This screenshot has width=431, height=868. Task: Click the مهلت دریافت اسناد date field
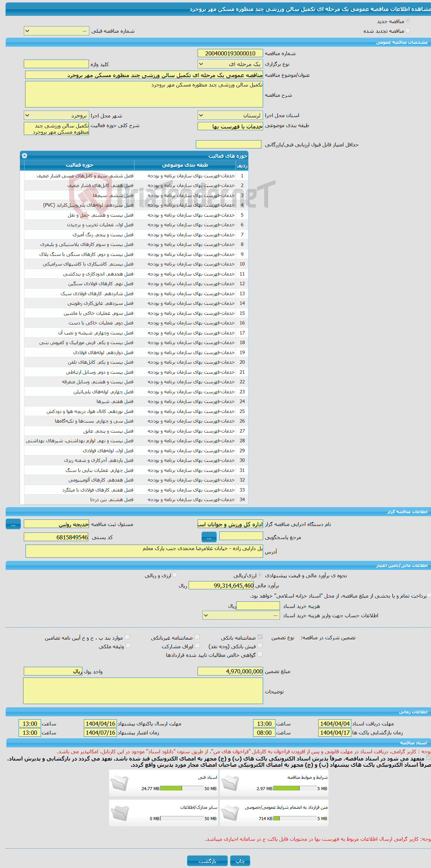335,724
